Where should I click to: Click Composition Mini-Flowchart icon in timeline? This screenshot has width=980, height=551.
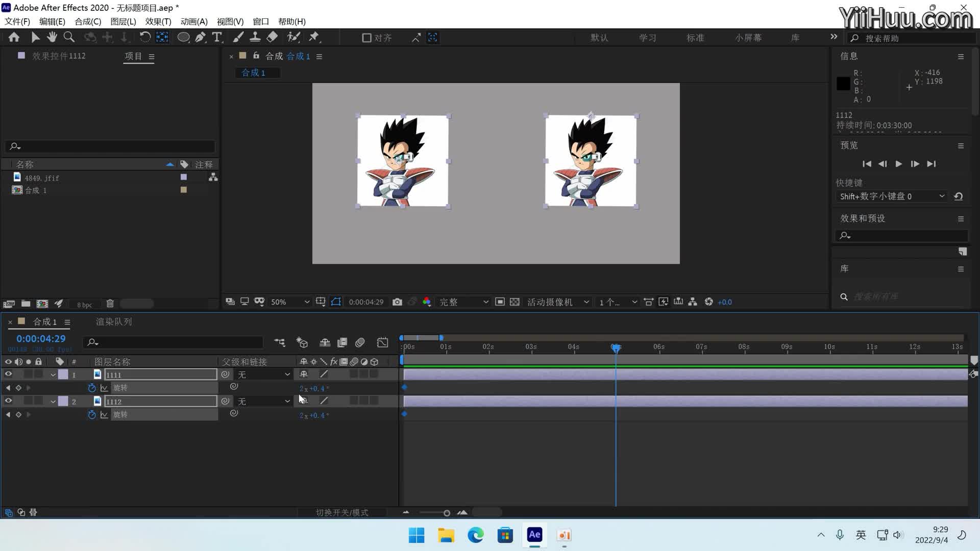coord(280,342)
